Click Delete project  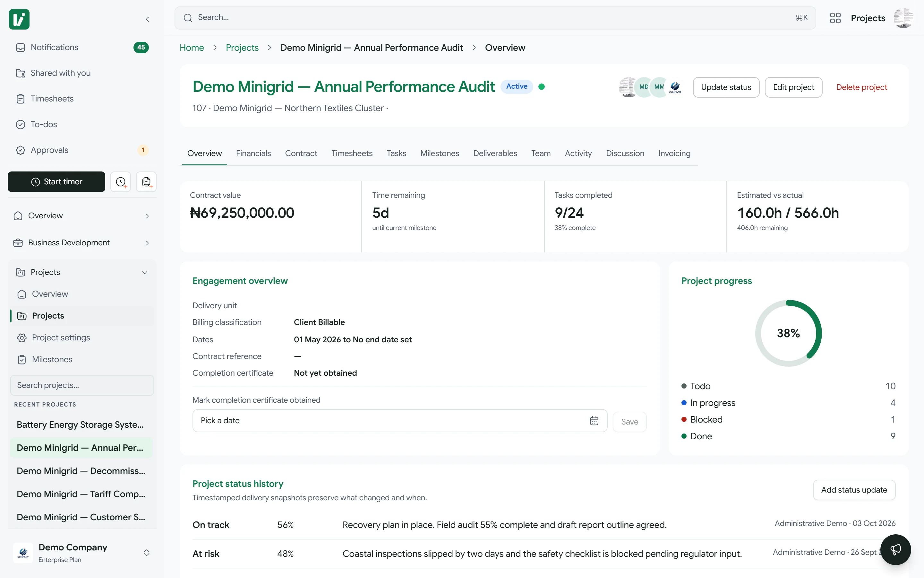861,87
